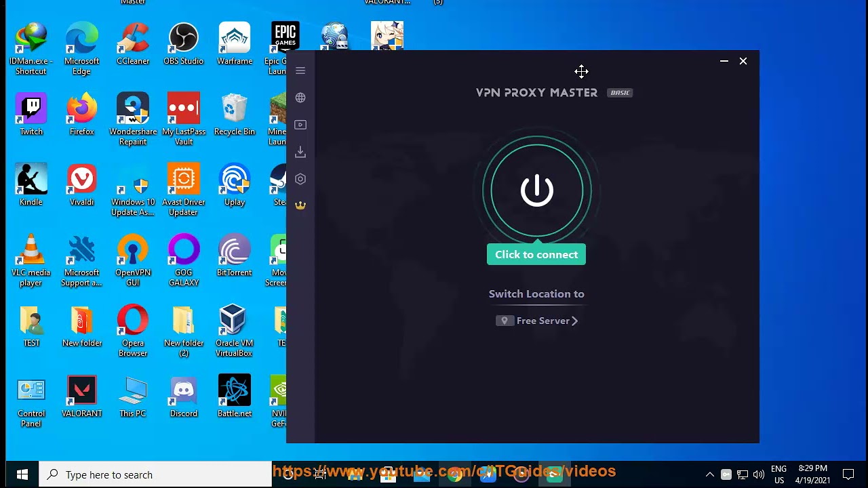This screenshot has width=868, height=488.
Task: Open GOG GALAXY desktop icon
Action: pyautogui.click(x=184, y=260)
